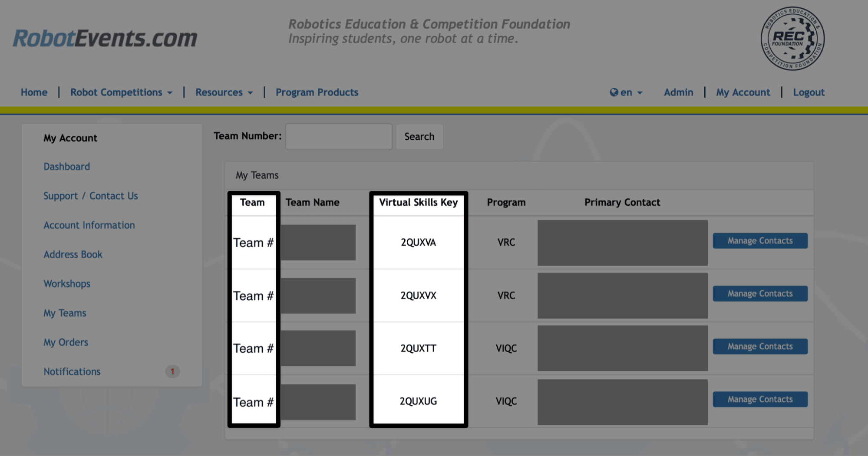Click the globe icon beside the language selector

(x=614, y=92)
